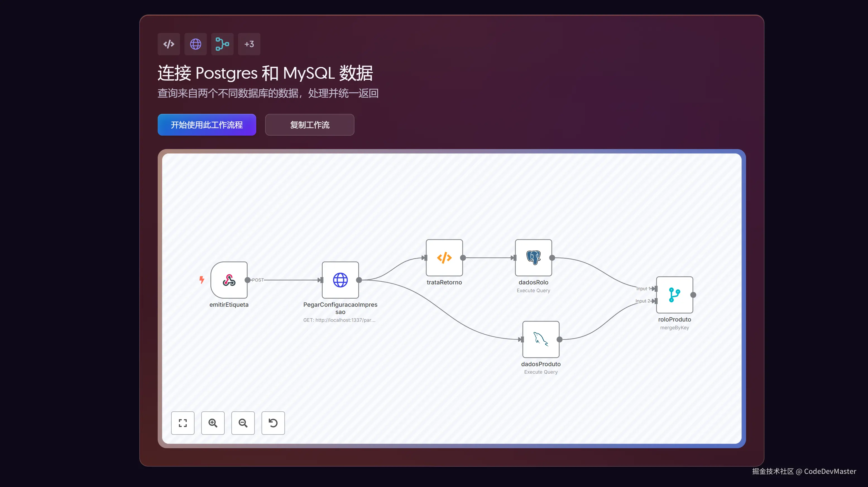Click the globe icon in the header badges
The image size is (868, 487).
tap(195, 44)
